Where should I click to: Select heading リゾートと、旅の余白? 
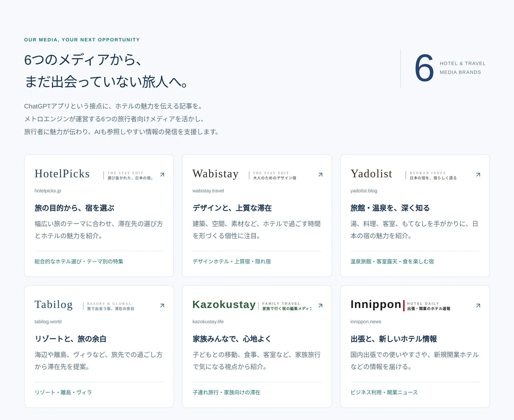71,339
